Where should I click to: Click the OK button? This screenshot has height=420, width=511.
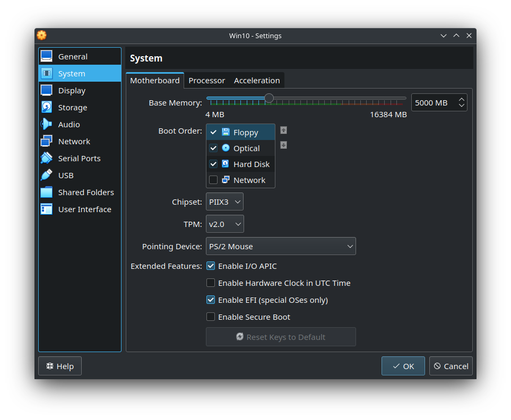pyautogui.click(x=403, y=366)
